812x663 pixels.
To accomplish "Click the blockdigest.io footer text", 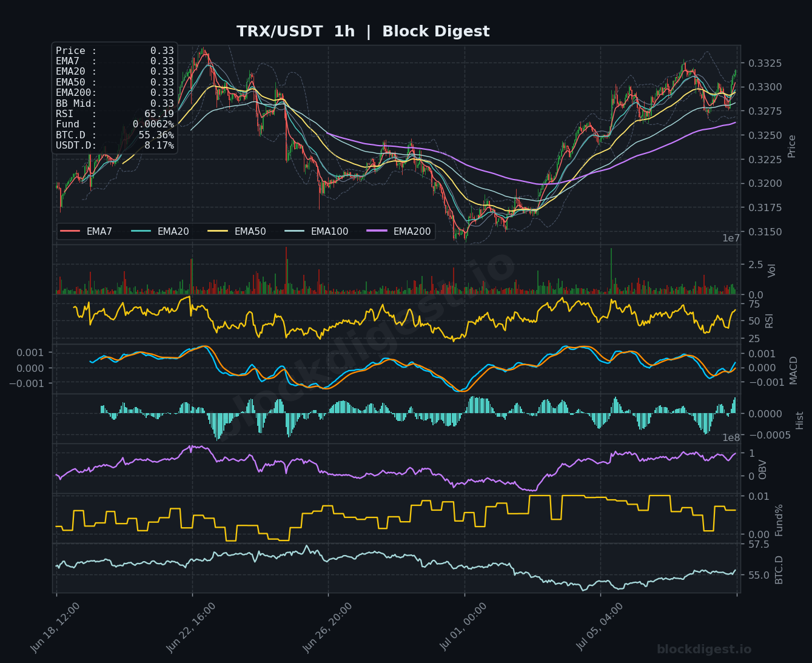I will [704, 650].
